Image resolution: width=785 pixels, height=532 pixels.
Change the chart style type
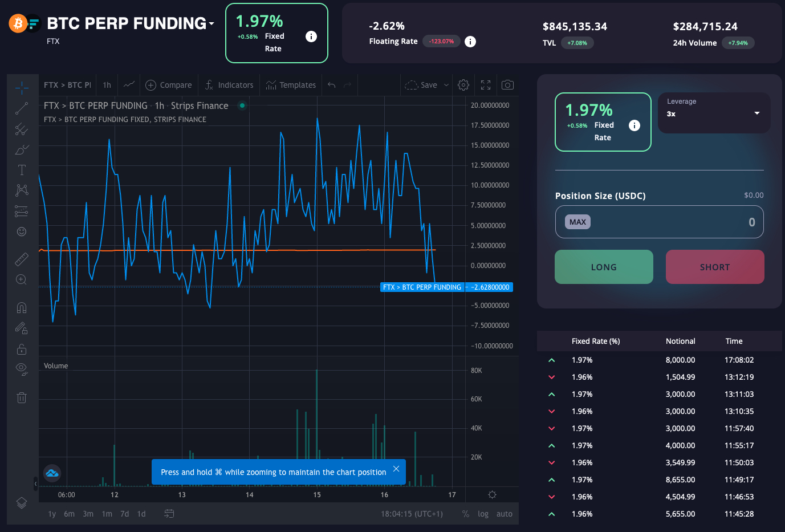click(x=129, y=85)
